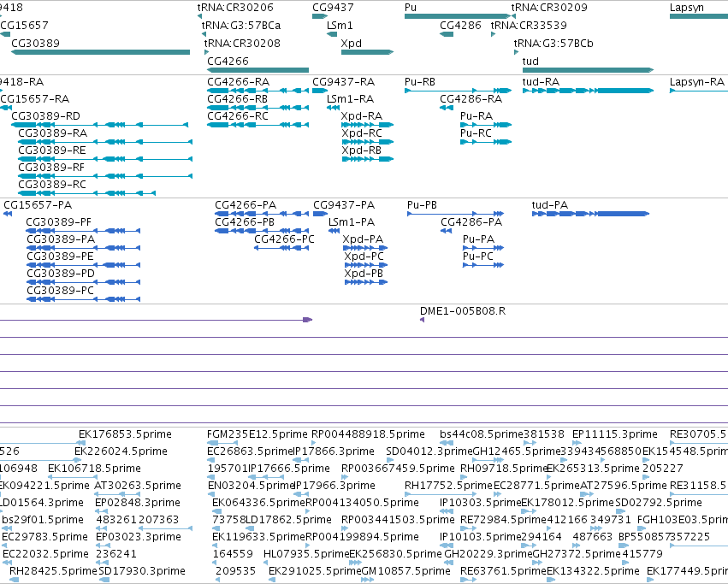Click the Pu-RB transcript label

pyautogui.click(x=420, y=82)
